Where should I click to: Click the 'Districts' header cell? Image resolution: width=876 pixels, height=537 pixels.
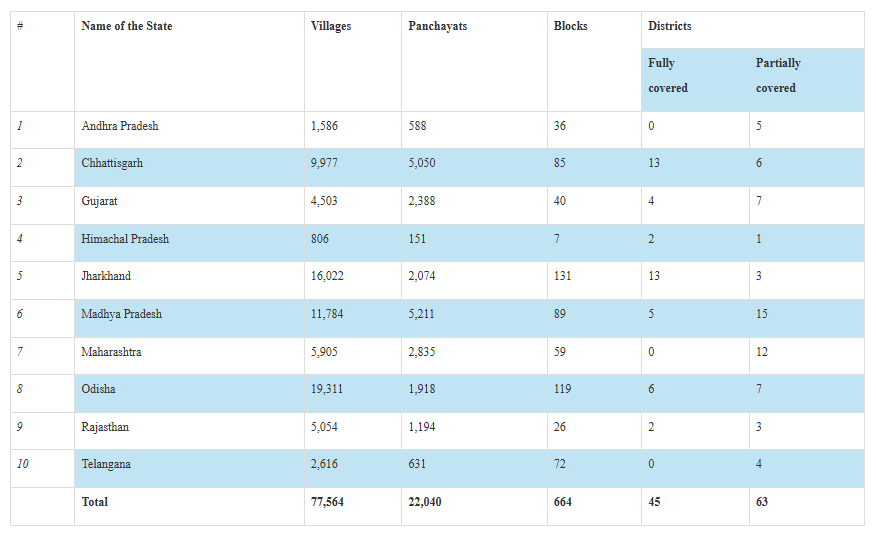pyautogui.click(x=669, y=26)
